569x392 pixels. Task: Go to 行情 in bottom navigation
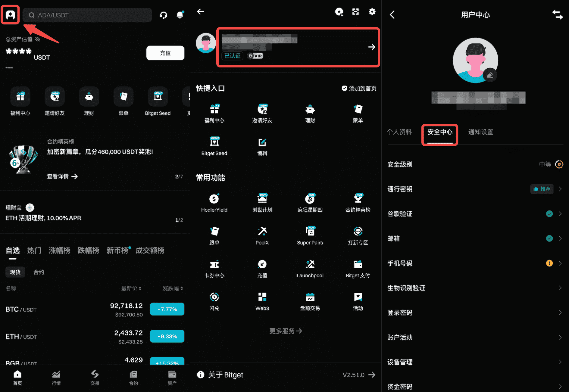pyautogui.click(x=56, y=378)
